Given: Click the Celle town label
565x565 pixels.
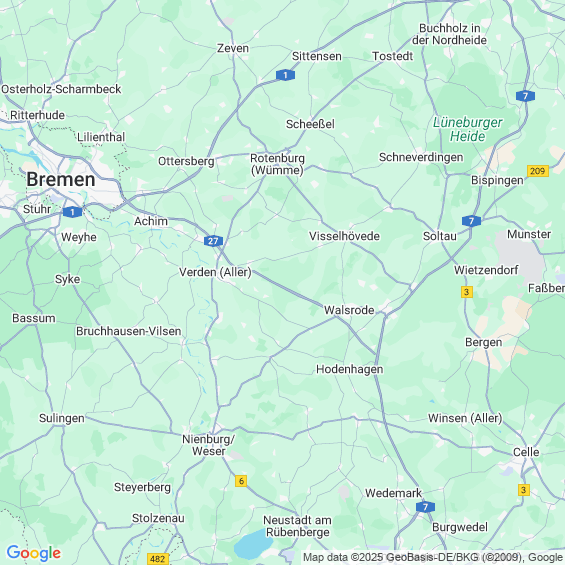Looking at the screenshot, I should pyautogui.click(x=526, y=452).
